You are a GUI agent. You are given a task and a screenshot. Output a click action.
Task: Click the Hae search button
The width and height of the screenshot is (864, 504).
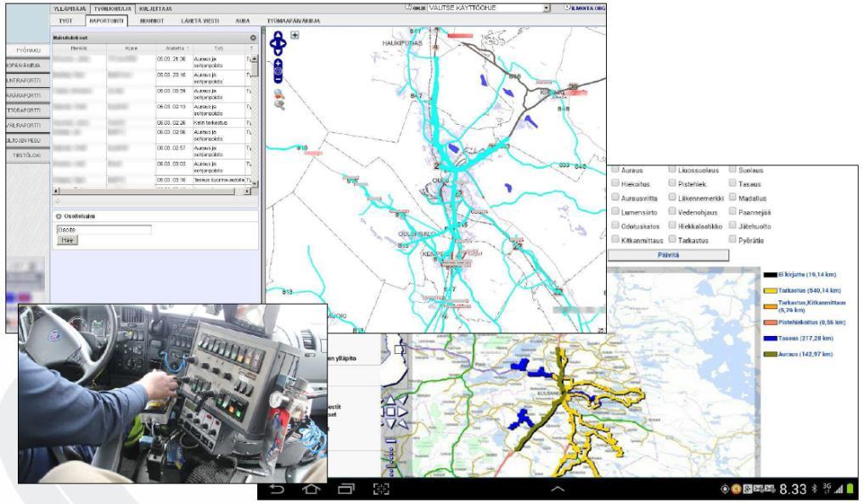click(67, 240)
